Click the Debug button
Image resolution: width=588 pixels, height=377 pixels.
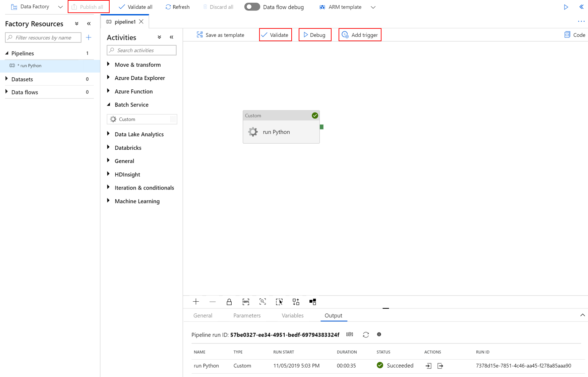315,34
